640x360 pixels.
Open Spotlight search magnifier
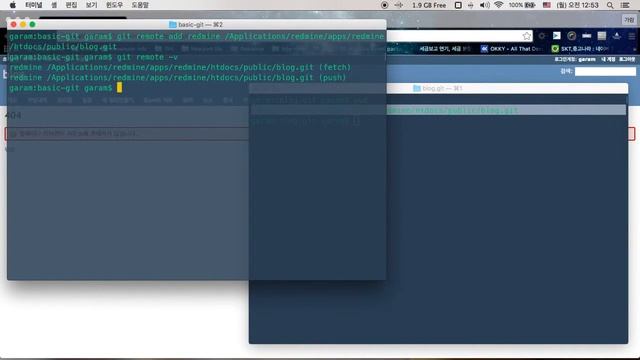(610, 5)
